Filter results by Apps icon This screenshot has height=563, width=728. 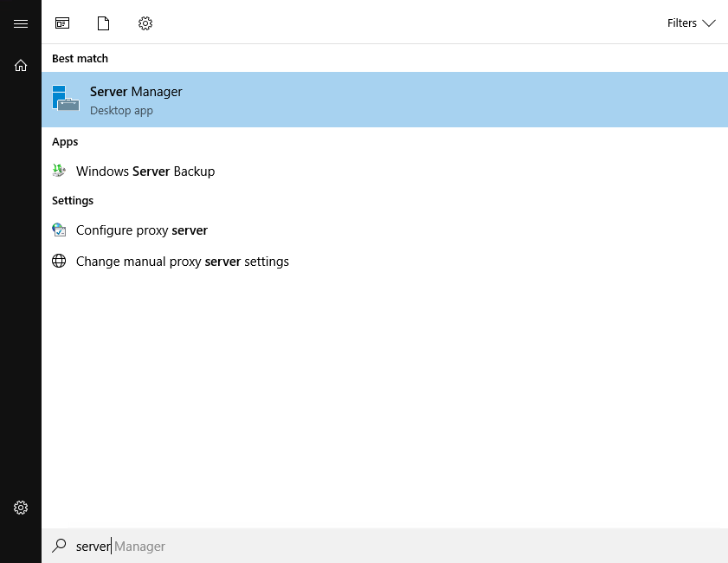coord(62,23)
